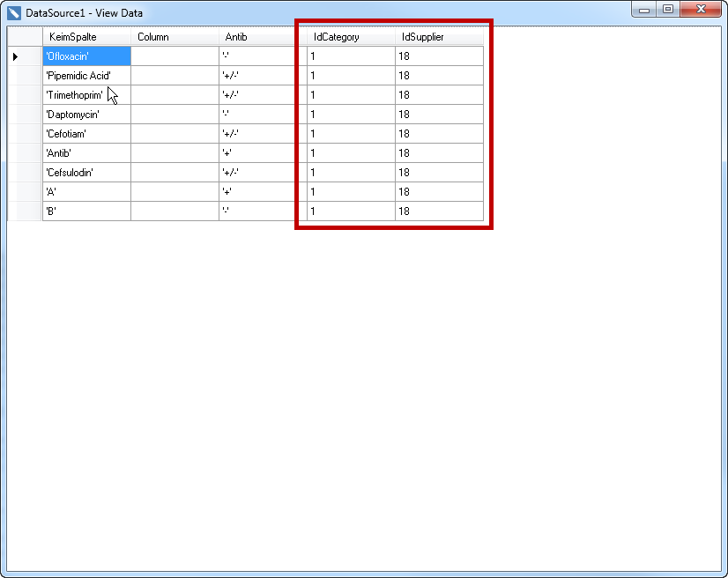Screen dimensions: 728x578
Task: Click IdCategory value in row 'B'
Action: 352,211
